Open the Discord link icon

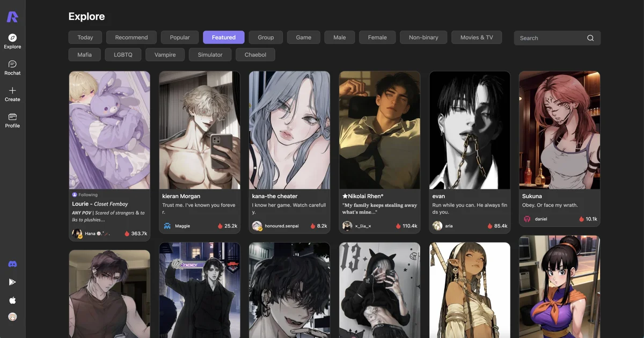pyautogui.click(x=12, y=264)
